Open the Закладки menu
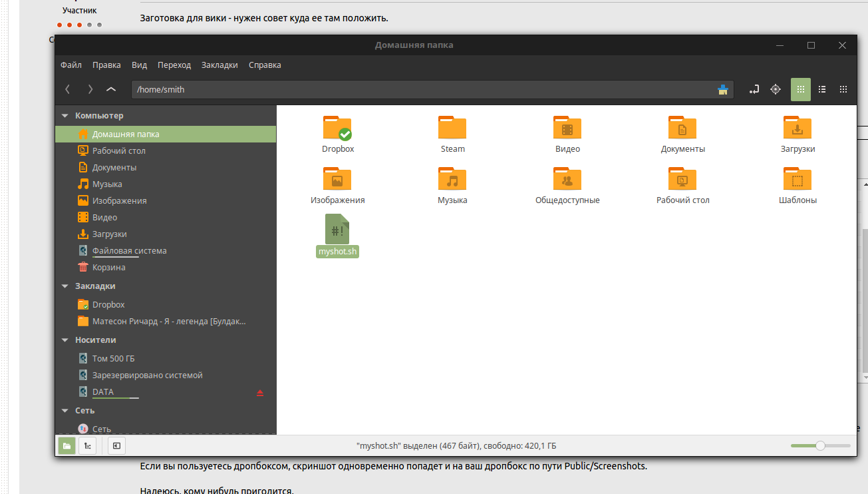 (x=219, y=65)
